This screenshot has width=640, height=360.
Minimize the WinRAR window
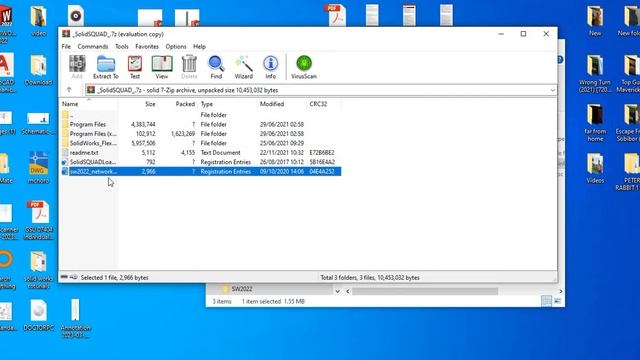(x=501, y=34)
